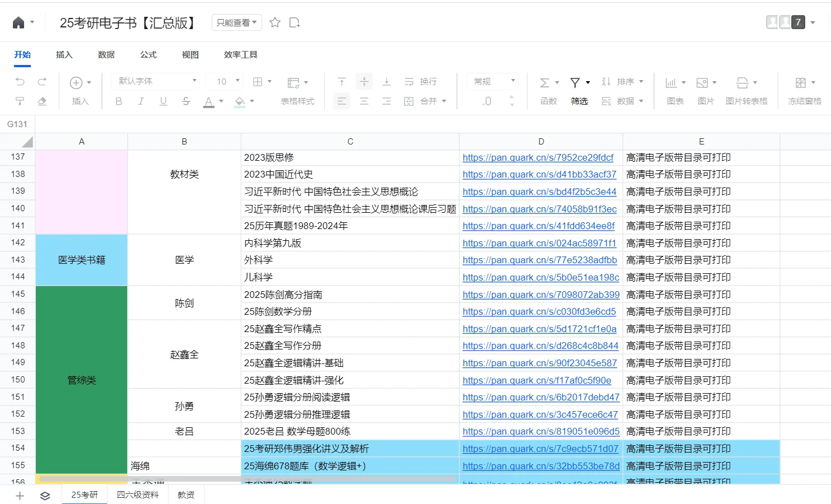Open the 插入 ribbon tab
Image resolution: width=831 pixels, height=504 pixels.
[x=64, y=54]
